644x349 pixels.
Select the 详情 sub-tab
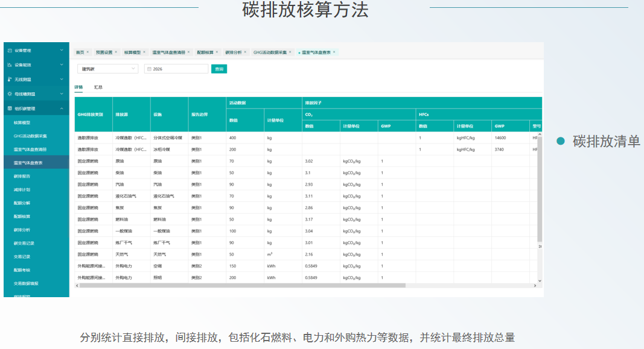[78, 87]
